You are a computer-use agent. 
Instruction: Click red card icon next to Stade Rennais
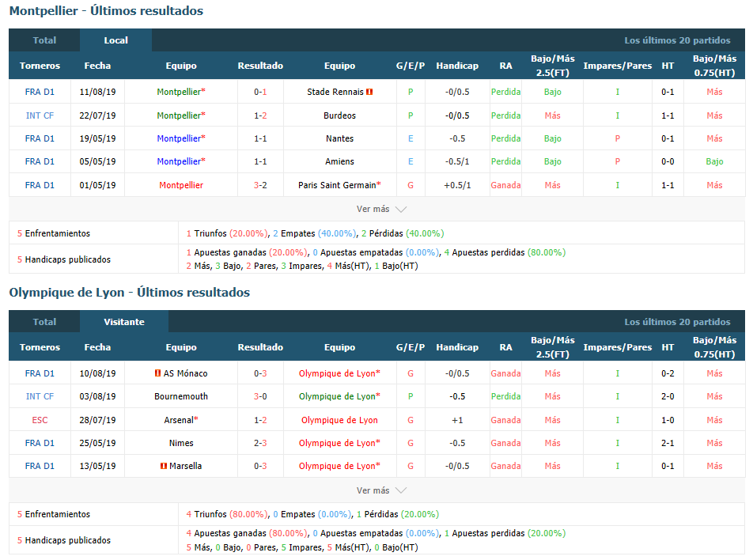tap(369, 92)
